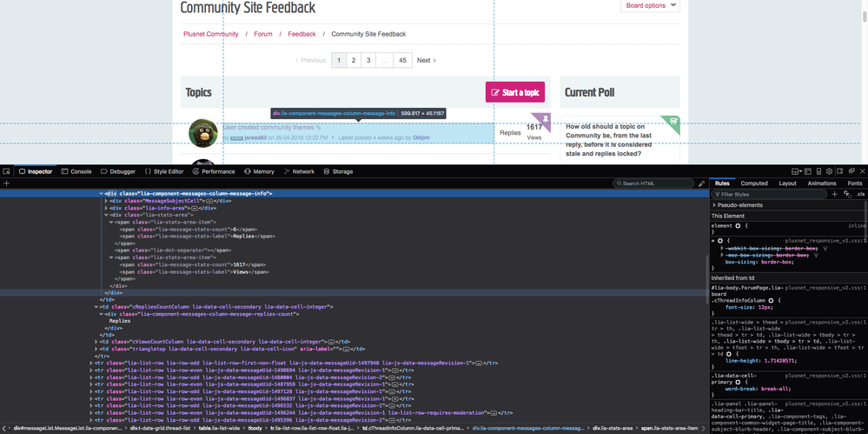Click the Start a topic button
The image size is (868, 434).
coord(514,92)
